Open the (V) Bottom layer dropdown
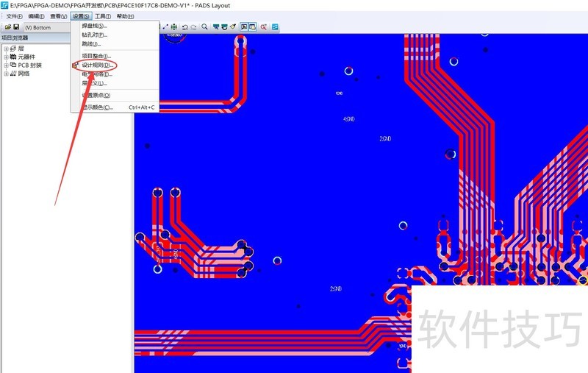The image size is (588, 373). point(46,27)
